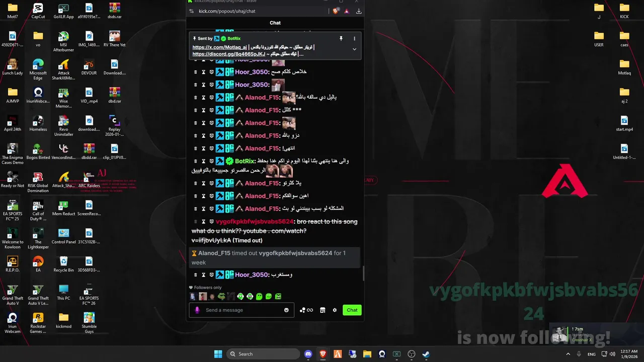Screen dimensions: 644x362
Task: Timeout icon on the BotRix message
Action: coord(204,161)
